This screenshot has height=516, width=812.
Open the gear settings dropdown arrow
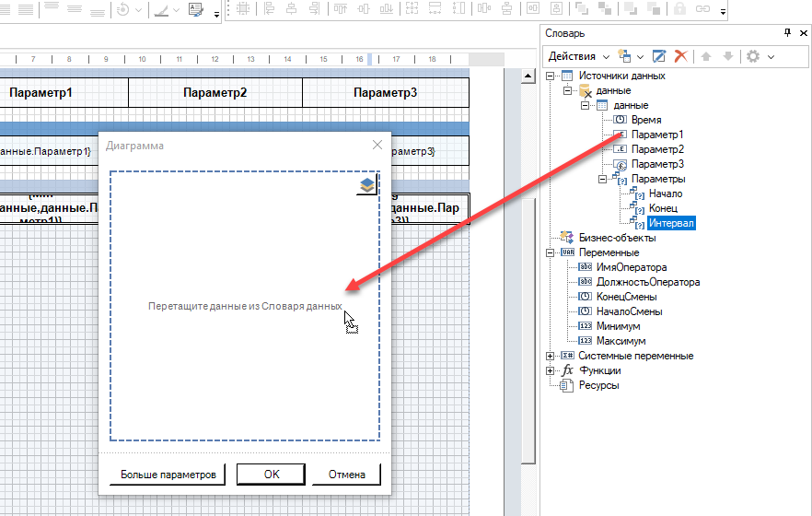(x=771, y=57)
